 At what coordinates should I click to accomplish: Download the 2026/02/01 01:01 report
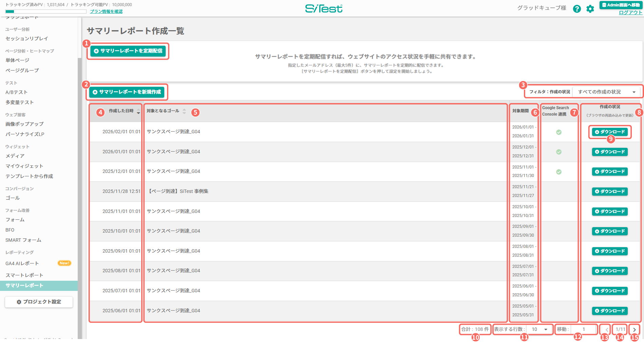coord(610,132)
